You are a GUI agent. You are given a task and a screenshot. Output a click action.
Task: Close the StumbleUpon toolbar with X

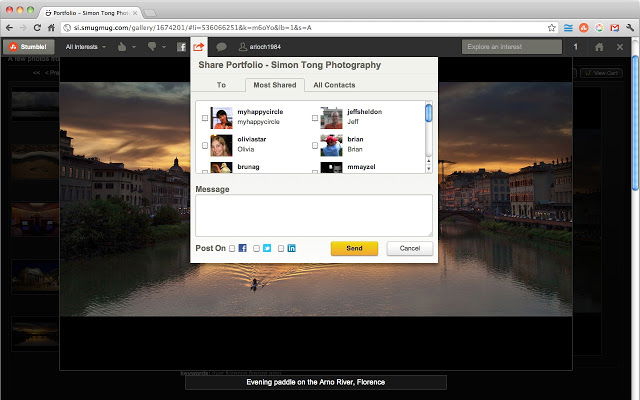click(x=620, y=47)
